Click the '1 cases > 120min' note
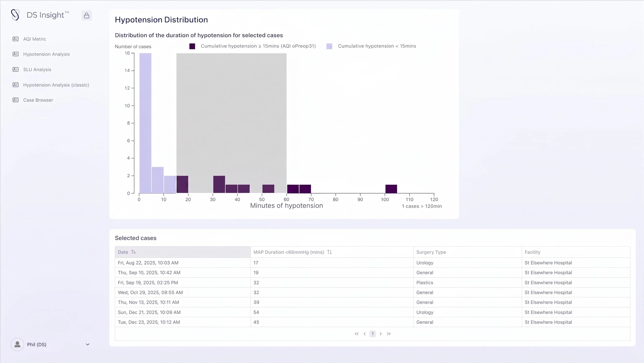This screenshot has width=644, height=363. pyautogui.click(x=422, y=206)
